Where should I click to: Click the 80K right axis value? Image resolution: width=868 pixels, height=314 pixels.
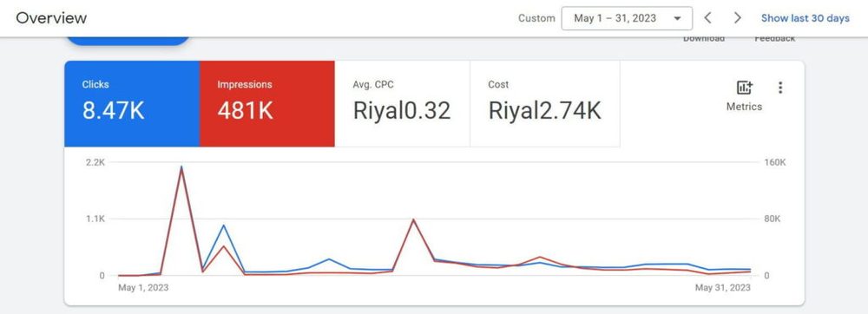[x=772, y=219]
